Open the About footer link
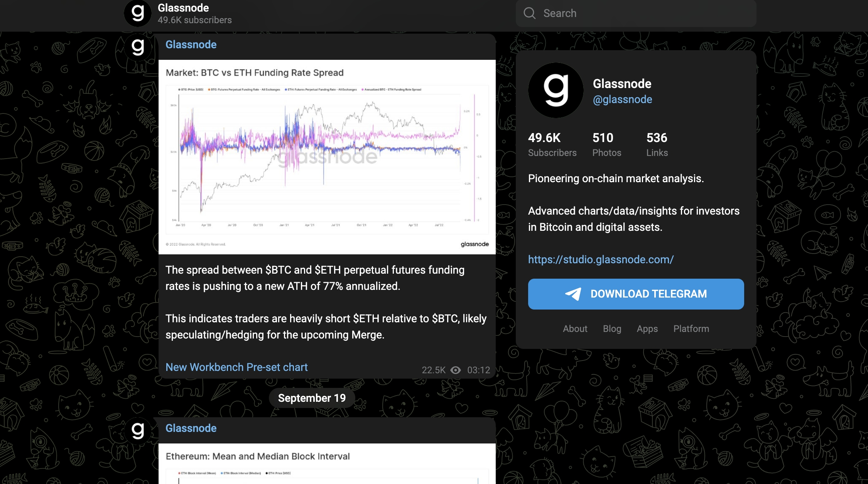 pos(575,329)
